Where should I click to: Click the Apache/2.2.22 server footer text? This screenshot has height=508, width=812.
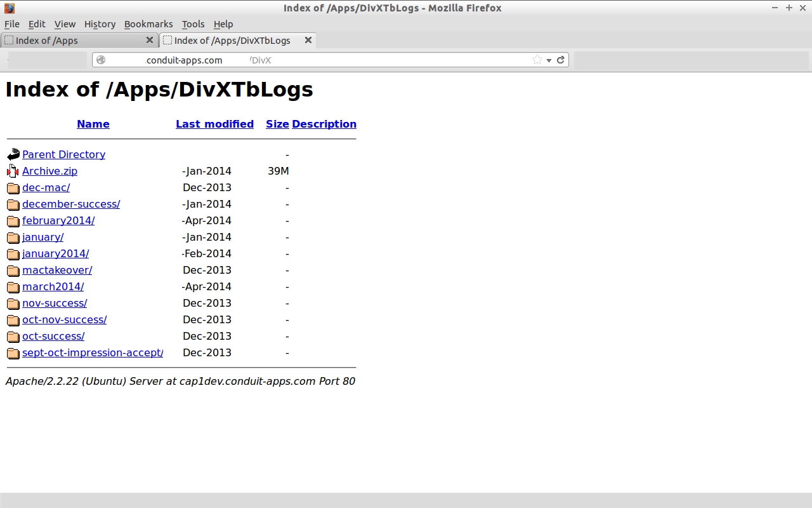180,381
